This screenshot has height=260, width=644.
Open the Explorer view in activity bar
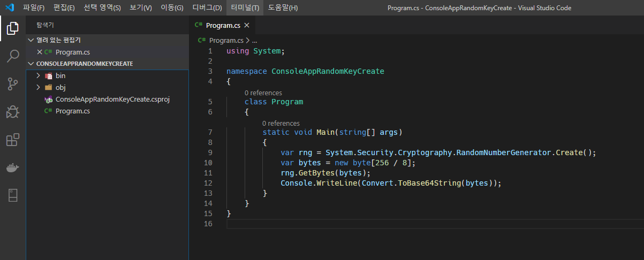(13, 28)
